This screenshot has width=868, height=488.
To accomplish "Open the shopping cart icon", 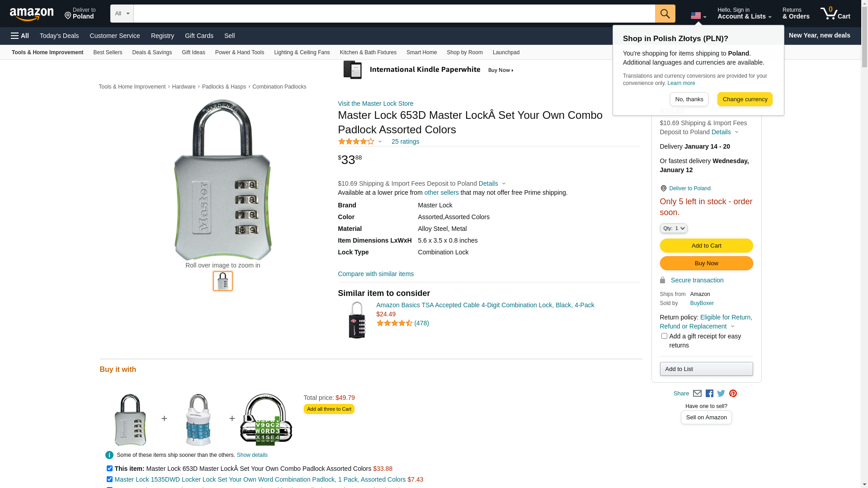I will (x=835, y=14).
